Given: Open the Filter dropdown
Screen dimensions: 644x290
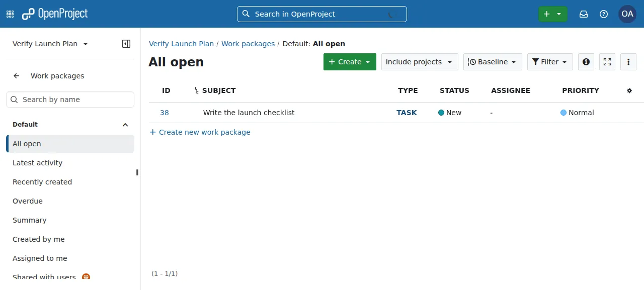Looking at the screenshot, I should click(x=550, y=62).
